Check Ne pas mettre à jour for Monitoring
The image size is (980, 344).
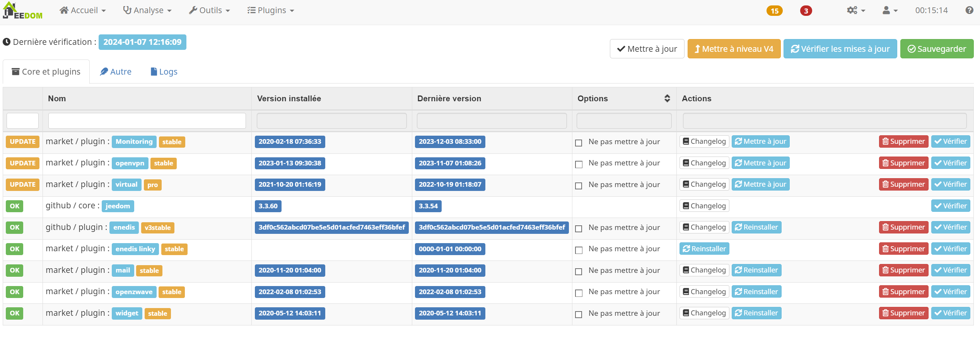579,143
